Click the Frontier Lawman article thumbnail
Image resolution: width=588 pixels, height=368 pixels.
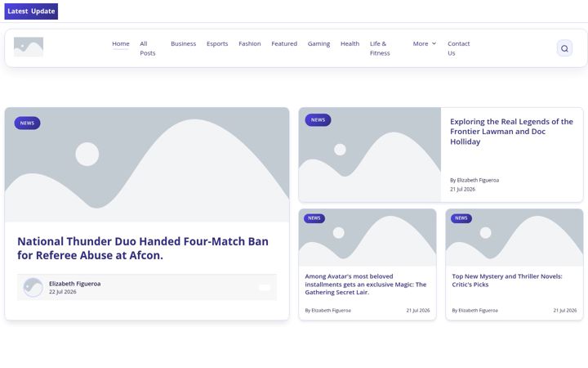click(x=370, y=155)
